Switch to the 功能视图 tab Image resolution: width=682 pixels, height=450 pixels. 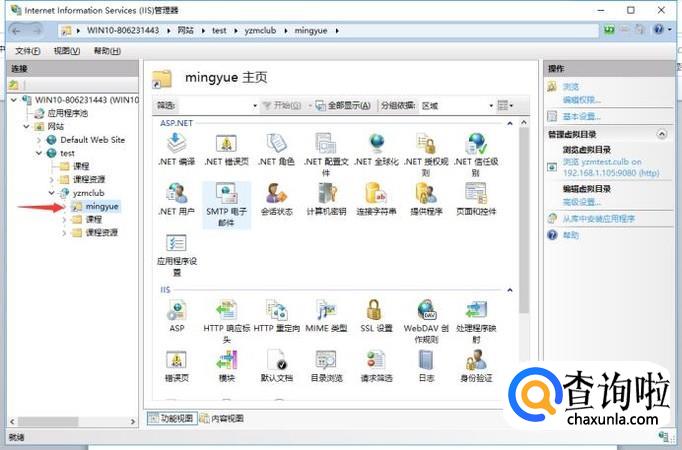point(172,419)
